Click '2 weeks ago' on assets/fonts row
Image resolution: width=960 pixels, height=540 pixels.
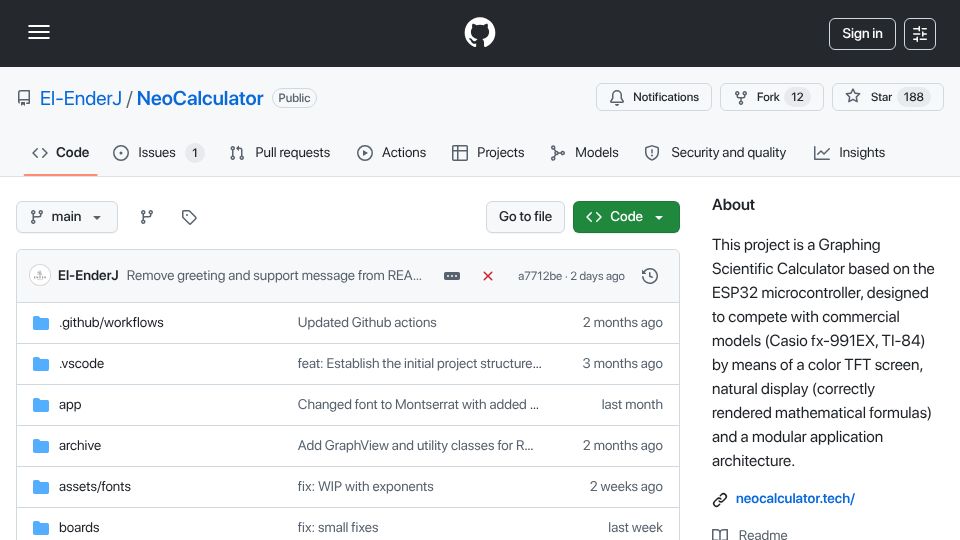(x=626, y=487)
